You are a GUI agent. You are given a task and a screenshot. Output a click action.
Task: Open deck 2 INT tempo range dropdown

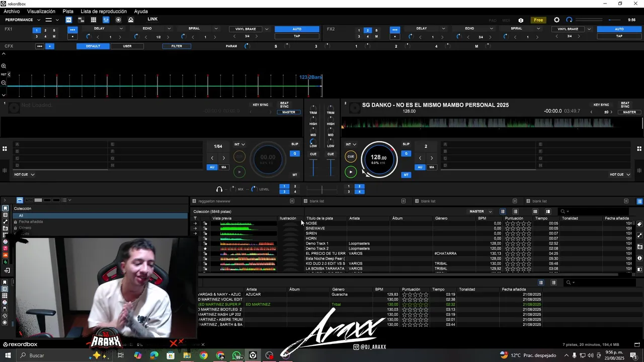[351, 144]
